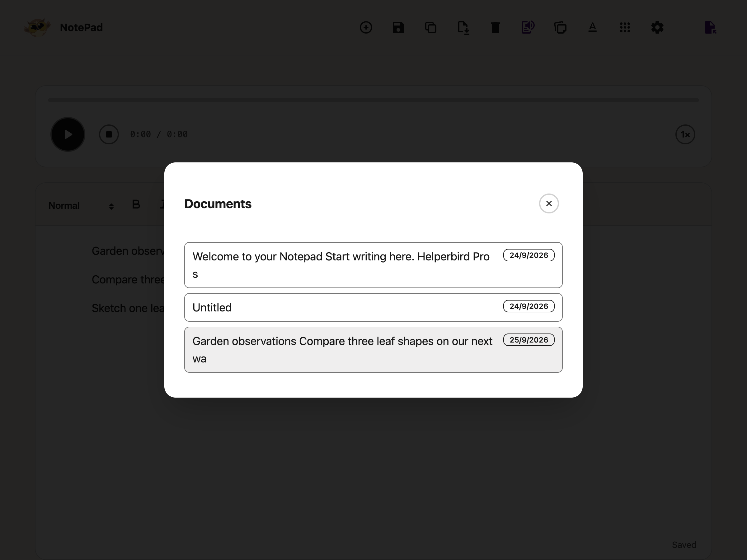The image size is (747, 560).
Task: Toggle bold formatting
Action: point(136,204)
